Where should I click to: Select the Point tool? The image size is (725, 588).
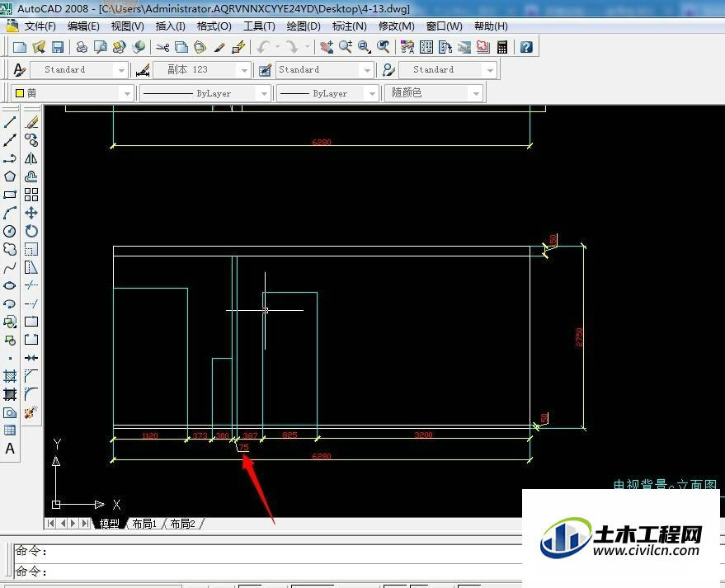[x=10, y=358]
